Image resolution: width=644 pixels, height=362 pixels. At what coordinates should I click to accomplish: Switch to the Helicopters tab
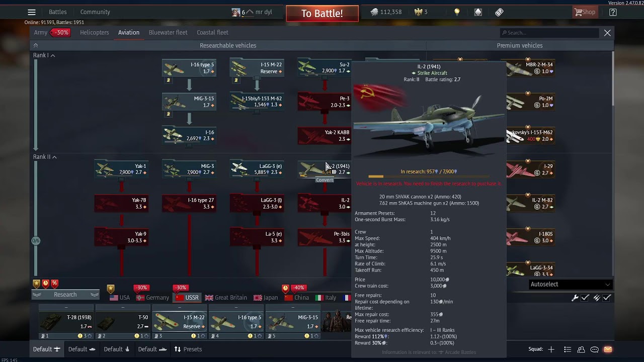coord(95,32)
